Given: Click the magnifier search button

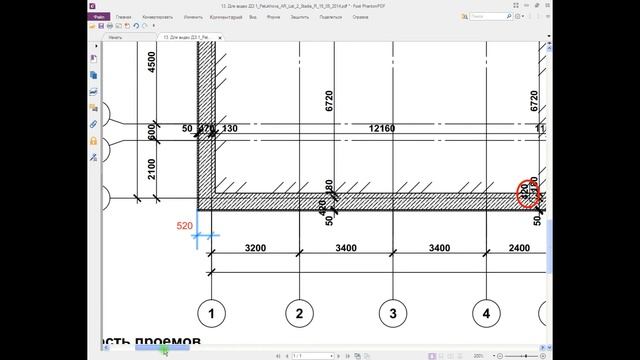Looking at the screenshot, I should tap(509, 16).
